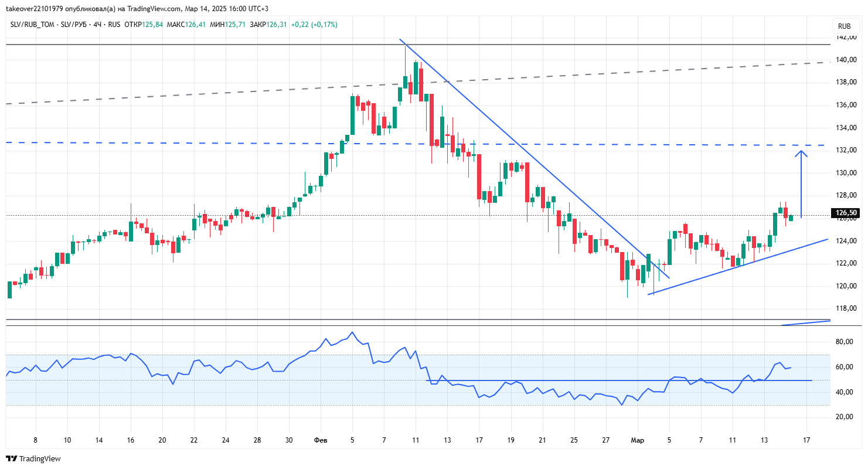Screen dimensions: 868x469
Task: Open the RUB currency selector
Action: 844,26
